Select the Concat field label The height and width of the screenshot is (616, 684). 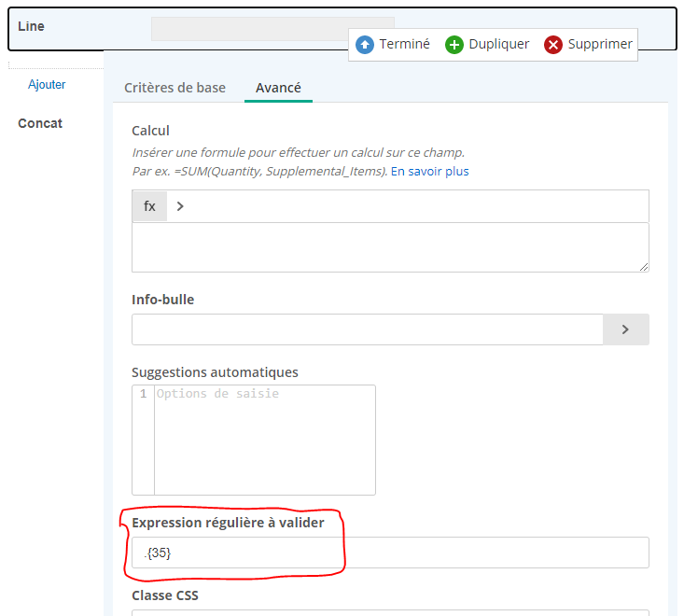coord(40,123)
